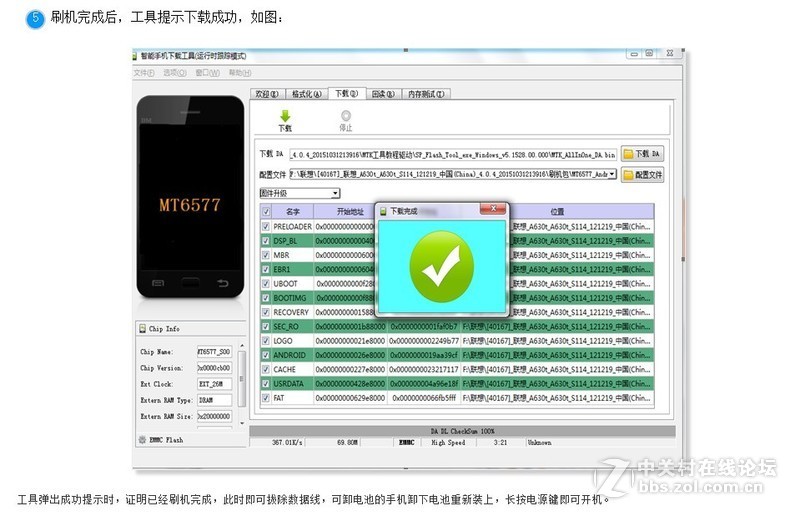This screenshot has height=521, width=800.
Task: Switch to the 欢迎 tab
Action: [x=267, y=94]
